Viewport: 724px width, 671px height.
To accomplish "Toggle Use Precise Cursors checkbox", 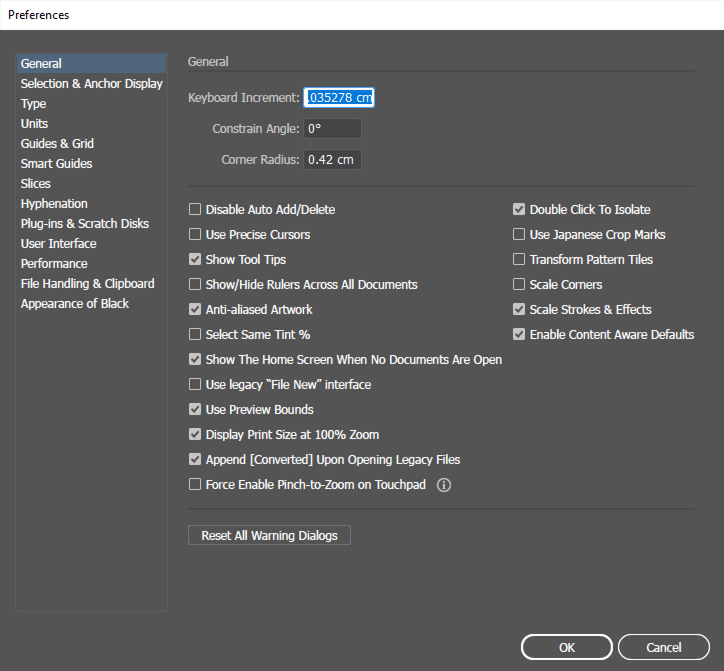I will coord(196,235).
